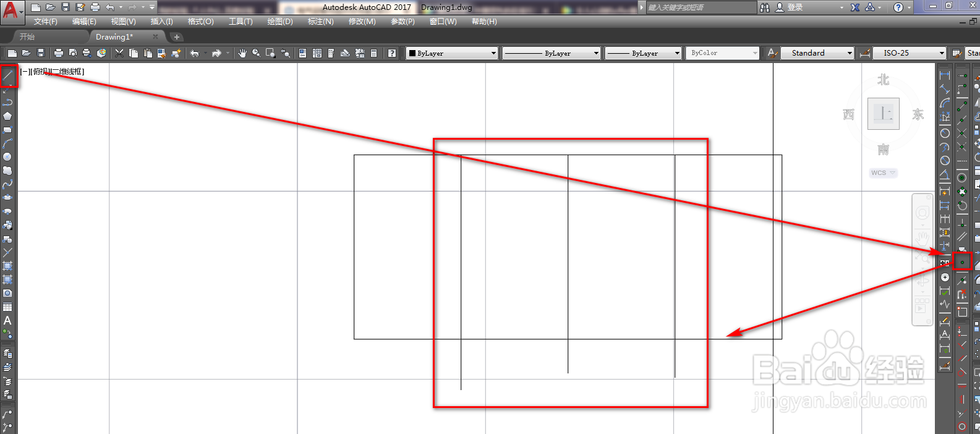Click the Plot print icon in standard toolbar
Image resolution: width=980 pixels, height=434 pixels.
59,53
